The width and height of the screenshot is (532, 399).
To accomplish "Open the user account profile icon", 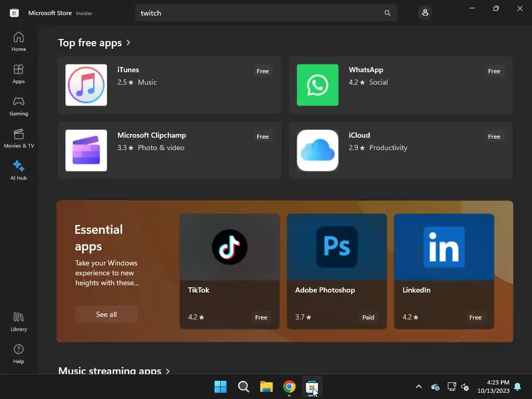I will click(425, 13).
